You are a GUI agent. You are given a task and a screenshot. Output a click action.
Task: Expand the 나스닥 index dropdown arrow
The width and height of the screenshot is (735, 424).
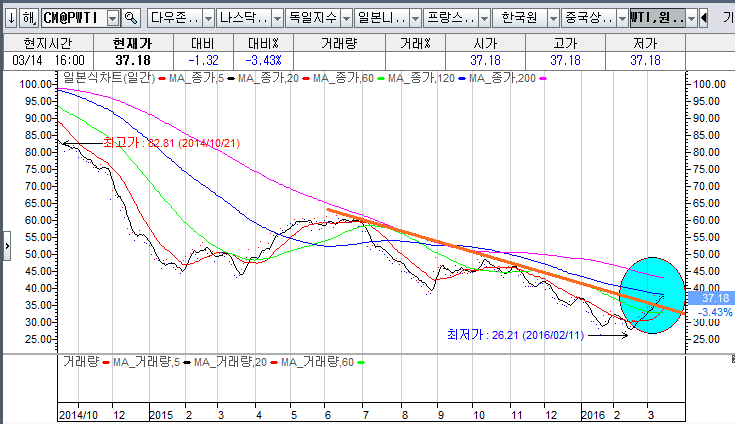[275, 18]
